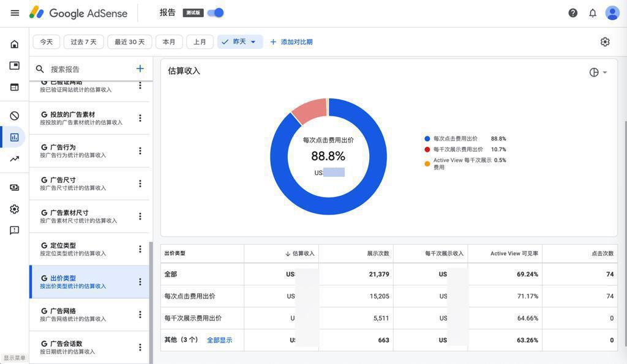Image resolution: width=627 pixels, height=364 pixels.
Task: Open the account avatar menu
Action: coord(612,13)
